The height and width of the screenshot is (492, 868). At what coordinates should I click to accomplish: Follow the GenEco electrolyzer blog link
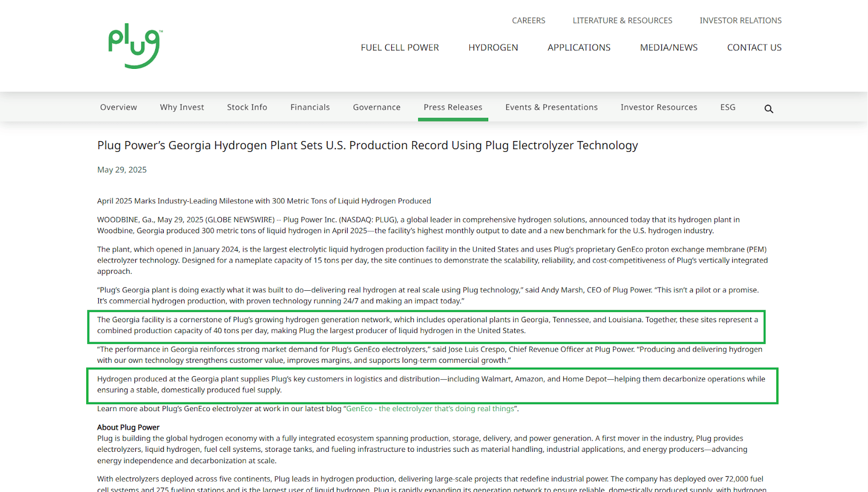[x=430, y=409]
